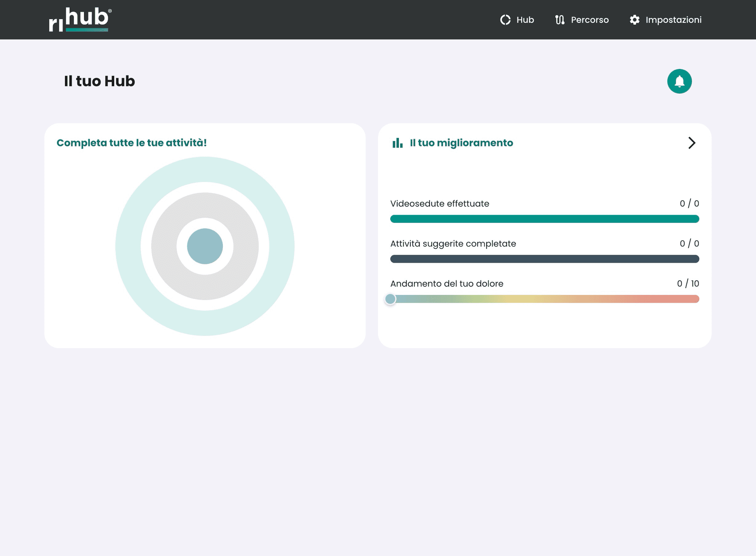Image resolution: width=756 pixels, height=556 pixels.
Task: Click the Il tuo Hub page title
Action: click(x=99, y=81)
